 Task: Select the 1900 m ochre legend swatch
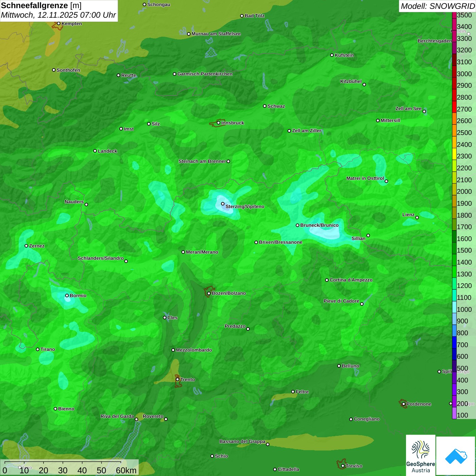point(454,201)
